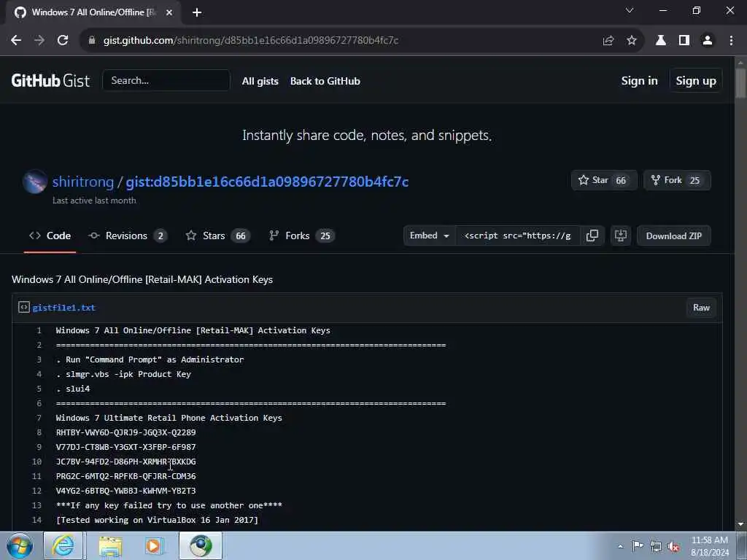Open the tab search chevron

tap(630, 10)
